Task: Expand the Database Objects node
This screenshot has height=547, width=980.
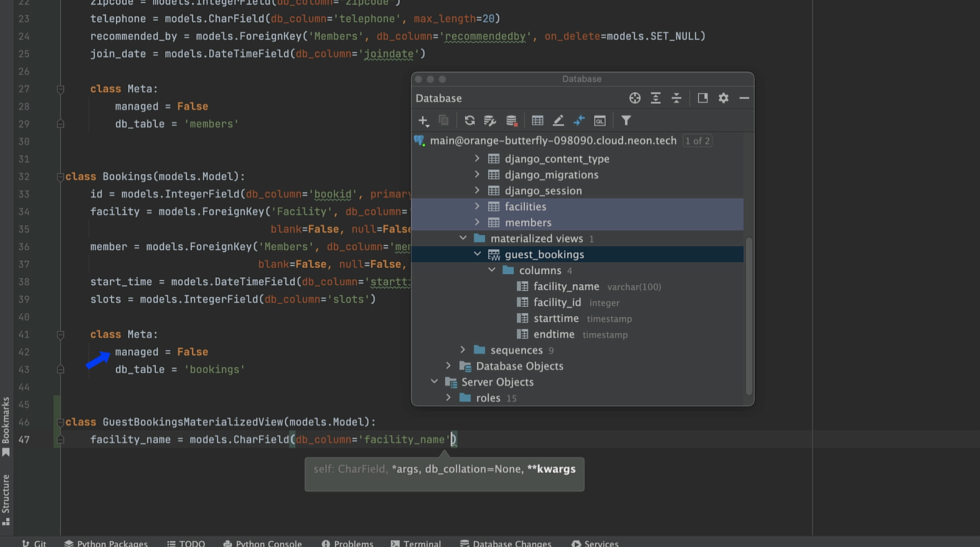Action: [x=449, y=366]
